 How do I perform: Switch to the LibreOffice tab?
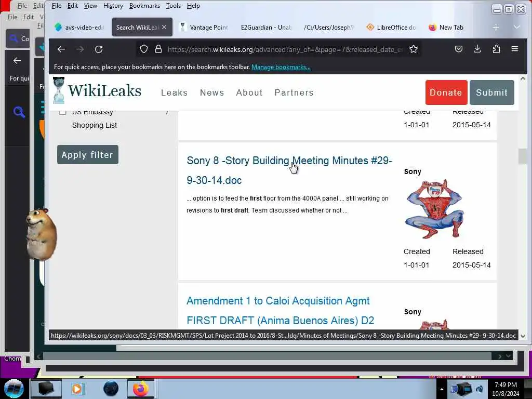pos(391,27)
